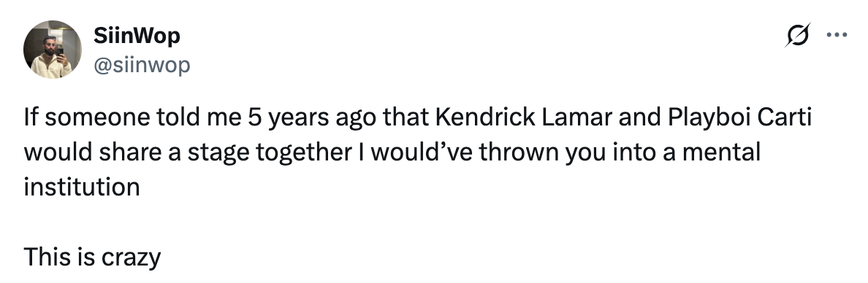Click the word "institution" in the tweet

pos(81,187)
